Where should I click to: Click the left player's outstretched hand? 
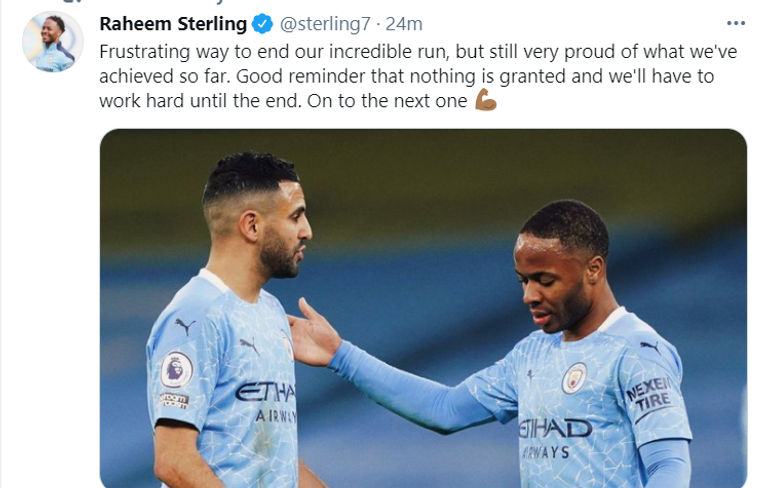(312, 335)
